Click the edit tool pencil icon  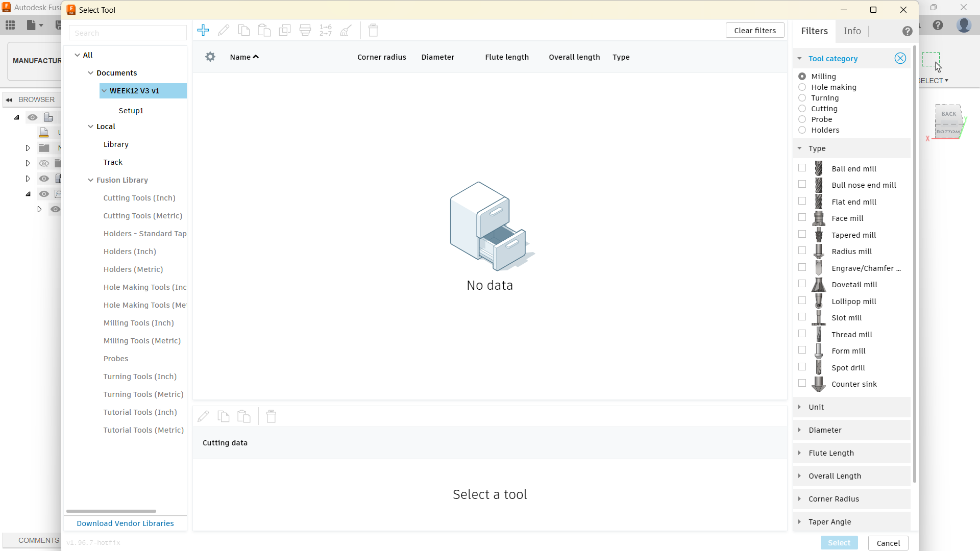(224, 30)
